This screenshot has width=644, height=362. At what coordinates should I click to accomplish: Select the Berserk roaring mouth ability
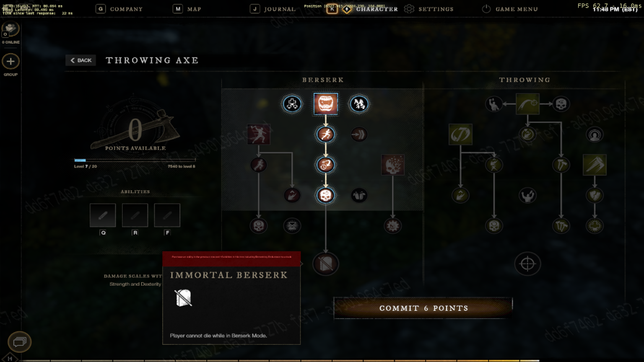[x=326, y=104]
